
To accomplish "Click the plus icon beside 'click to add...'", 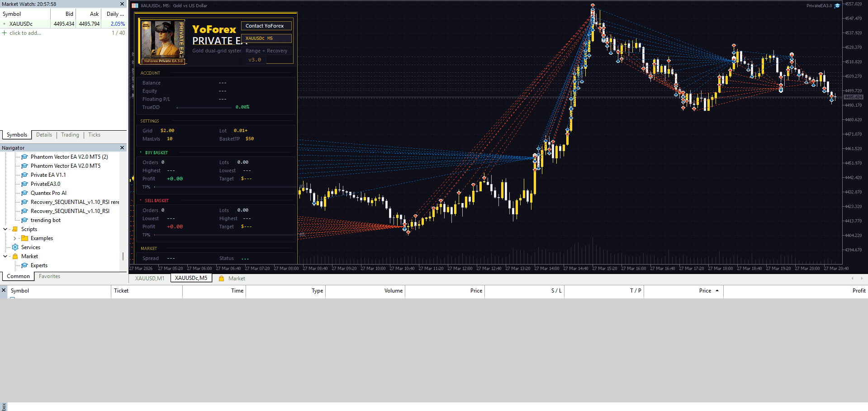I will [x=5, y=33].
